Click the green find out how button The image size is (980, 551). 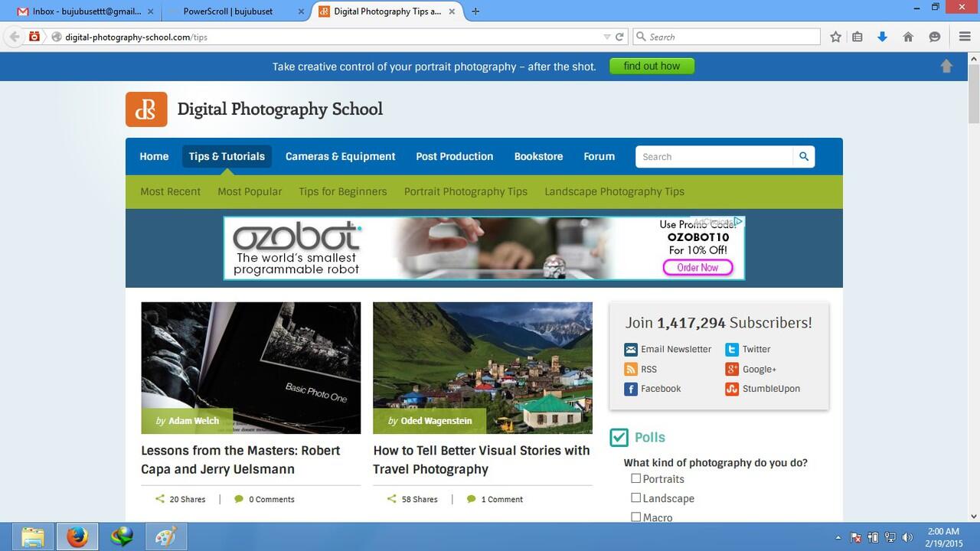pos(652,66)
